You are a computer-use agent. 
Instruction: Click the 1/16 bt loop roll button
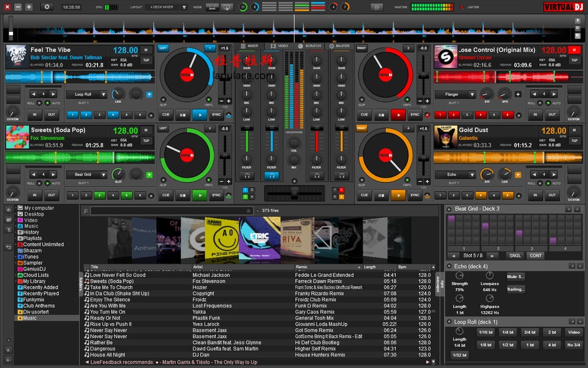click(485, 332)
